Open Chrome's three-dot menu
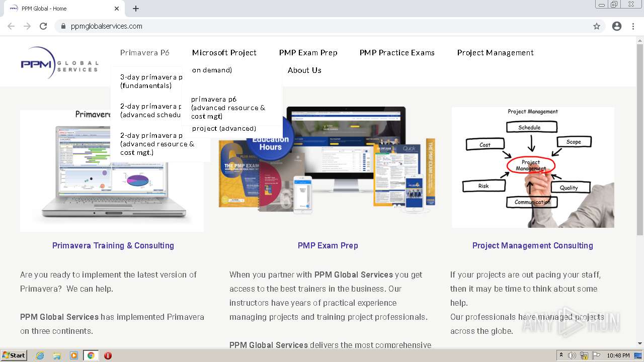 [x=633, y=26]
